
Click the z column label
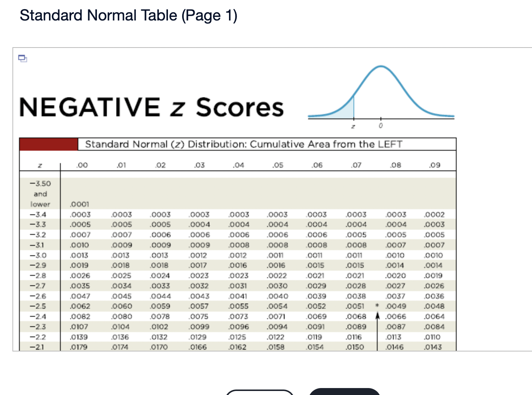coord(40,165)
